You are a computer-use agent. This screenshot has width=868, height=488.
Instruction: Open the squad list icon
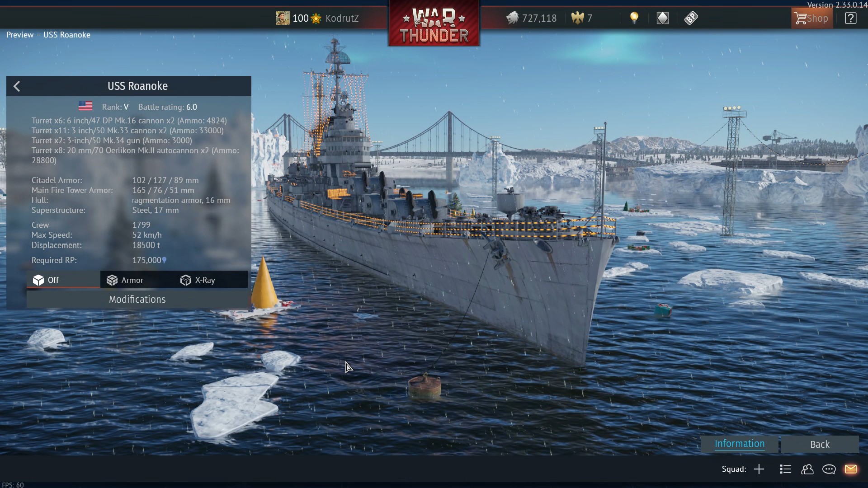785,469
